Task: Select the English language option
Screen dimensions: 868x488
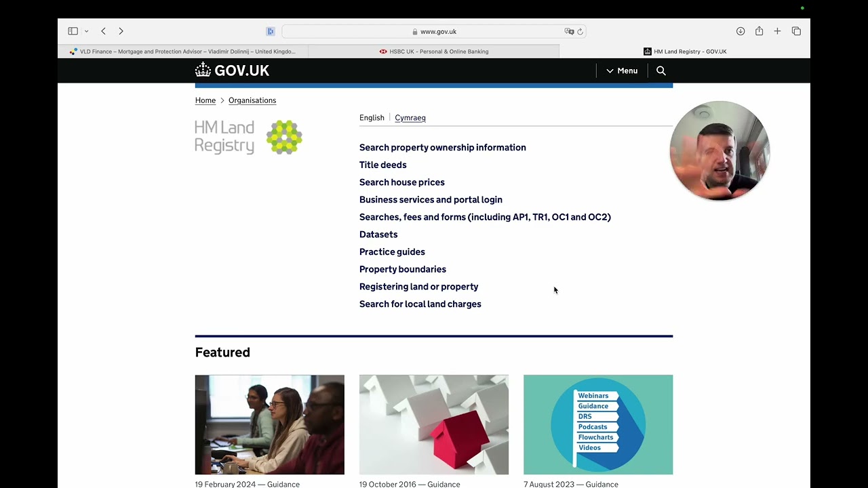Action: click(372, 118)
